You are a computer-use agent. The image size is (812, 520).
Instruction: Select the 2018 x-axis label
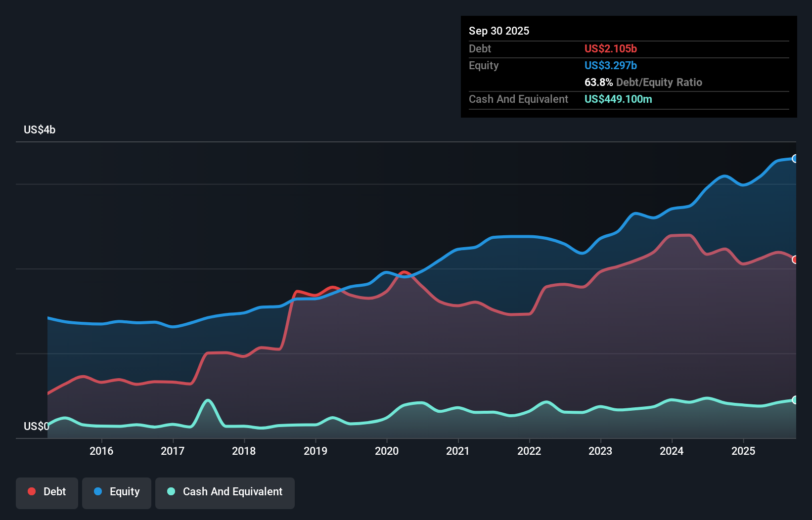tap(244, 451)
